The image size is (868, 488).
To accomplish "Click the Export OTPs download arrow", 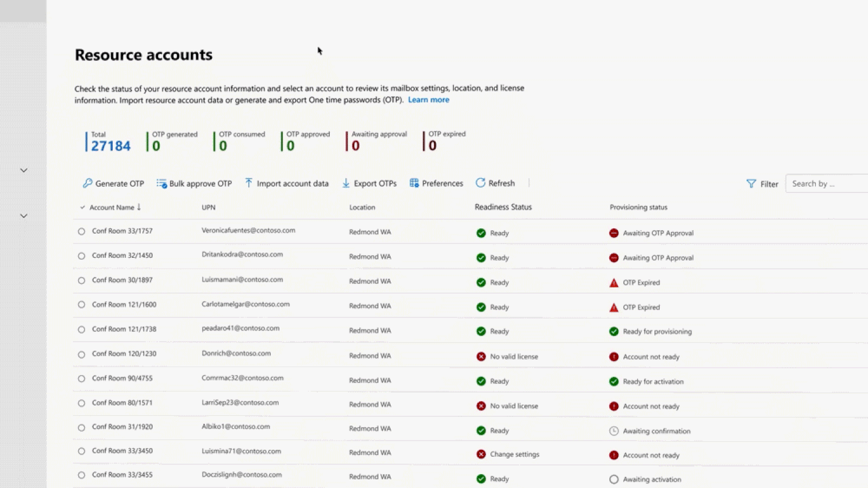I will click(x=346, y=183).
